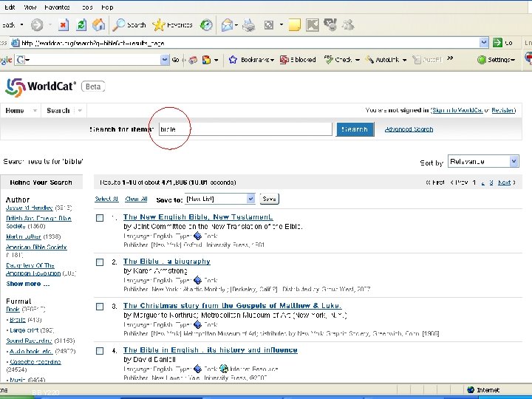Click the WorldCat logo
This screenshot has width=532, height=399.
pos(41,87)
